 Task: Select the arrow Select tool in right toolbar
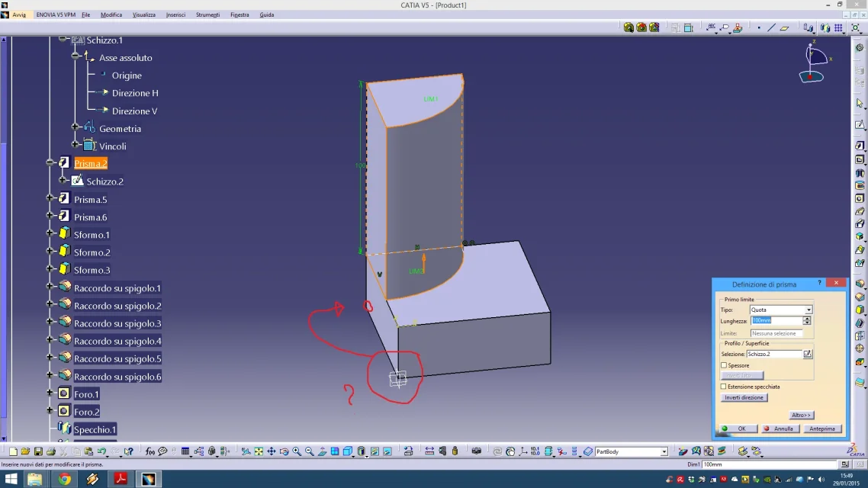click(x=860, y=104)
